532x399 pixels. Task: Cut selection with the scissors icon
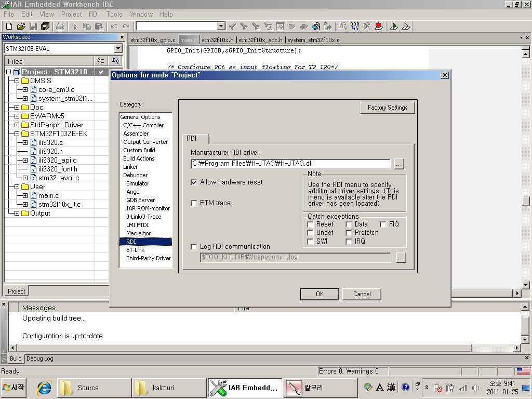pyautogui.click(x=75, y=26)
